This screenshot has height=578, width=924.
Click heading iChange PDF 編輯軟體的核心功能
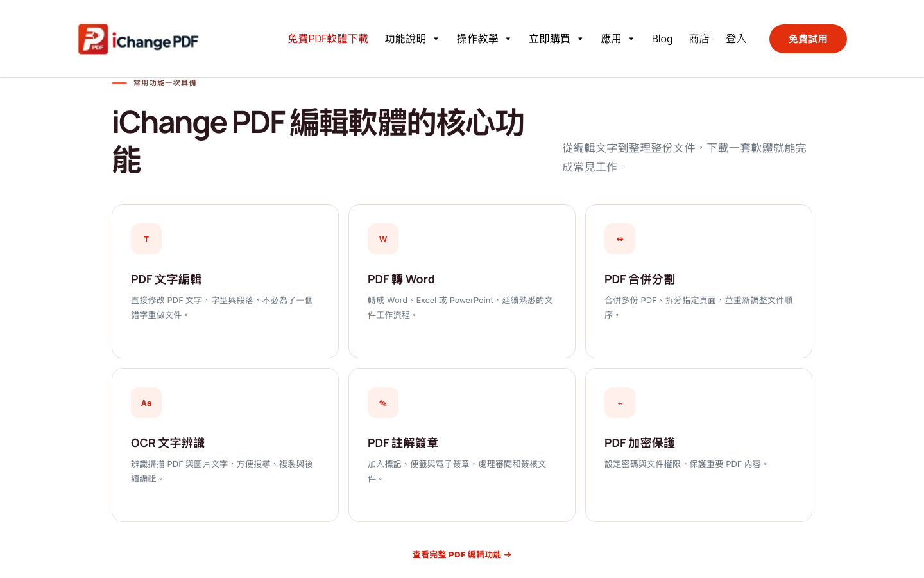click(x=318, y=141)
